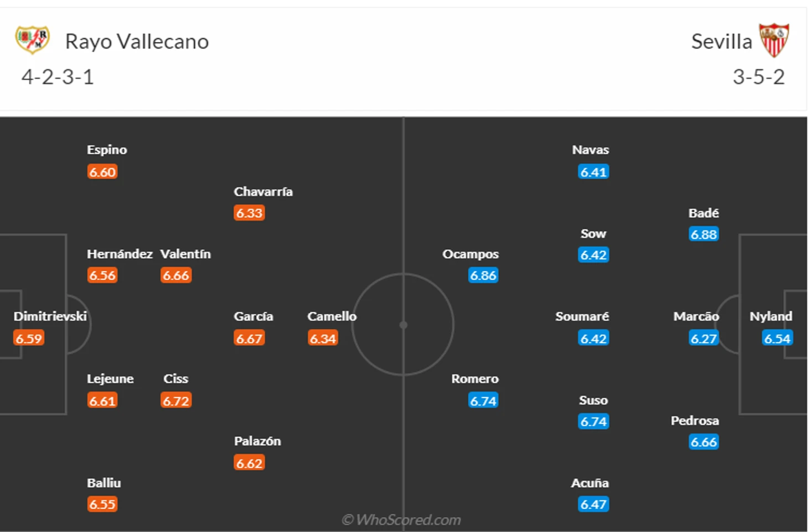Select García's 6.67 rating badge
This screenshot has width=808, height=532.
[249, 338]
